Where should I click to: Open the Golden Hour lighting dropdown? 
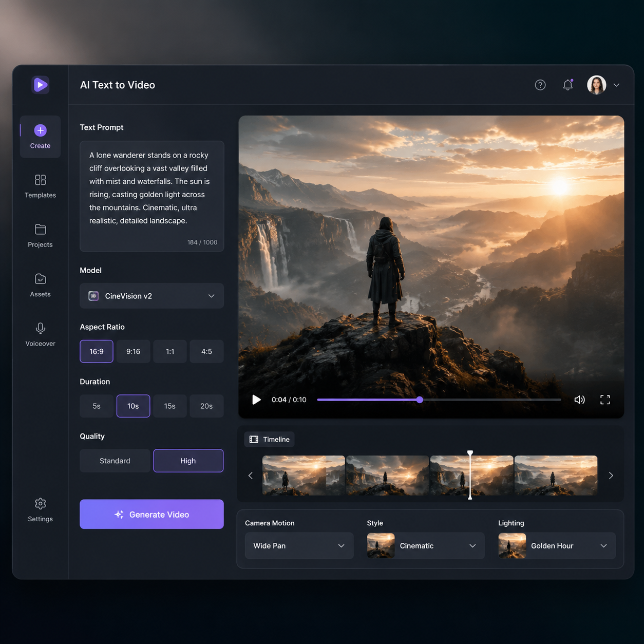(557, 545)
